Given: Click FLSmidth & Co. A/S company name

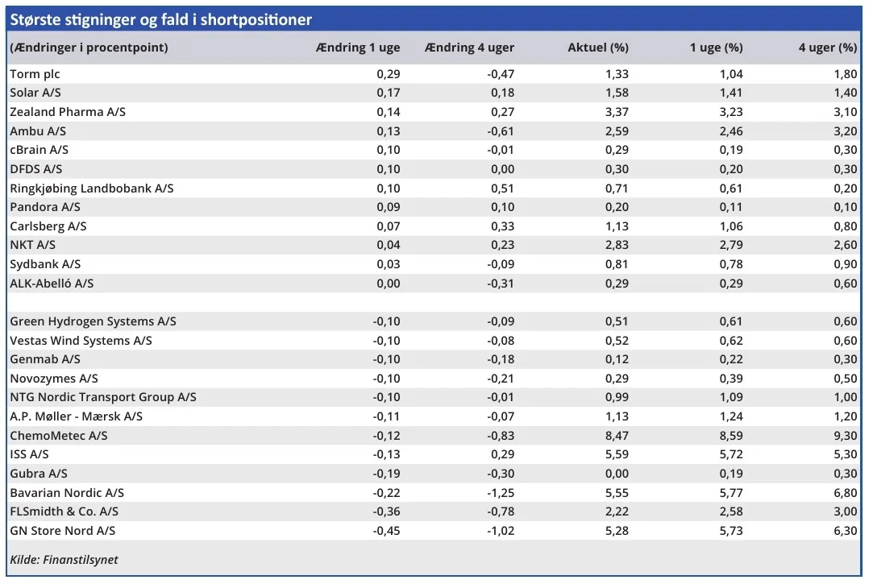Looking at the screenshot, I should point(64,511).
